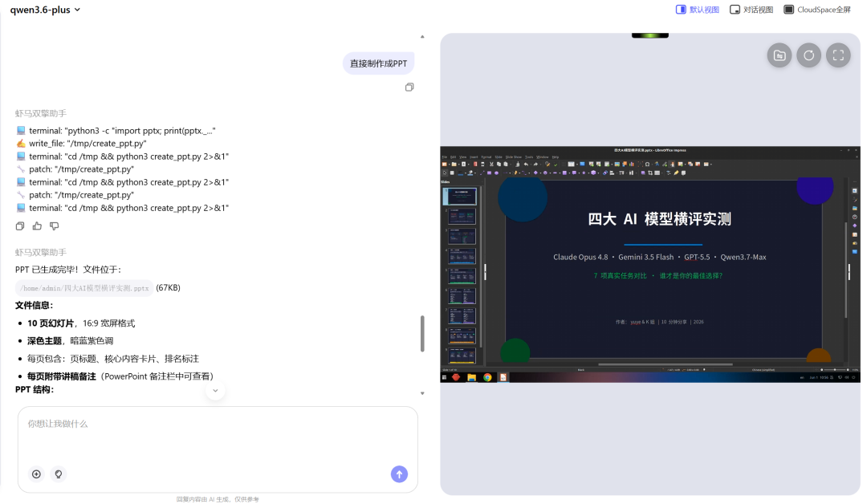Select the ellipse shape tool
The height and width of the screenshot is (504, 867).
pos(497,173)
